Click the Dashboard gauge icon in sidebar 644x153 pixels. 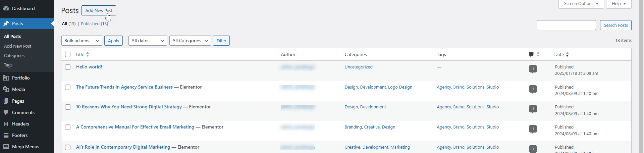coord(6,8)
